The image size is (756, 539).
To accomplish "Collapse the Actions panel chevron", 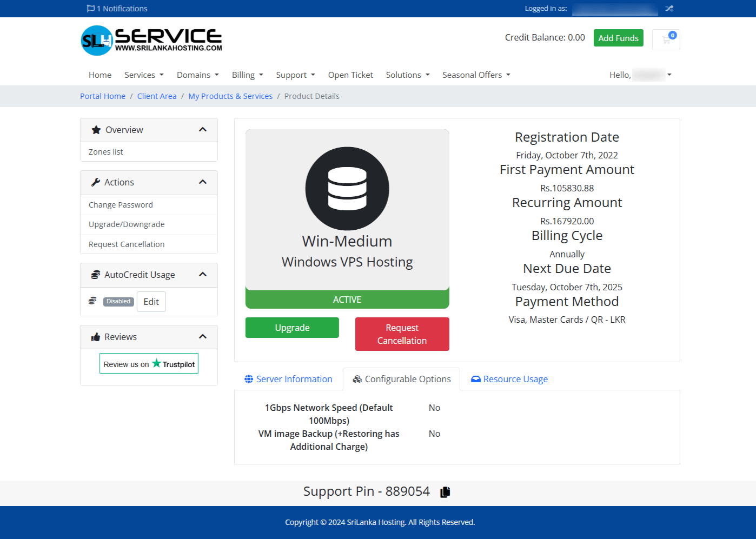I will 203,182.
